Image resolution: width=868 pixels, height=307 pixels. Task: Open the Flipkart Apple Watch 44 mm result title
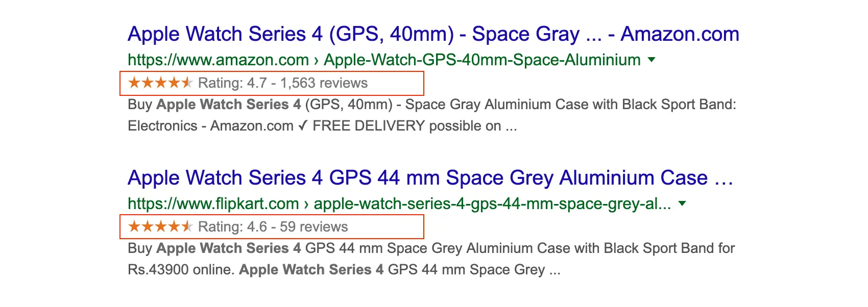pos(430,178)
